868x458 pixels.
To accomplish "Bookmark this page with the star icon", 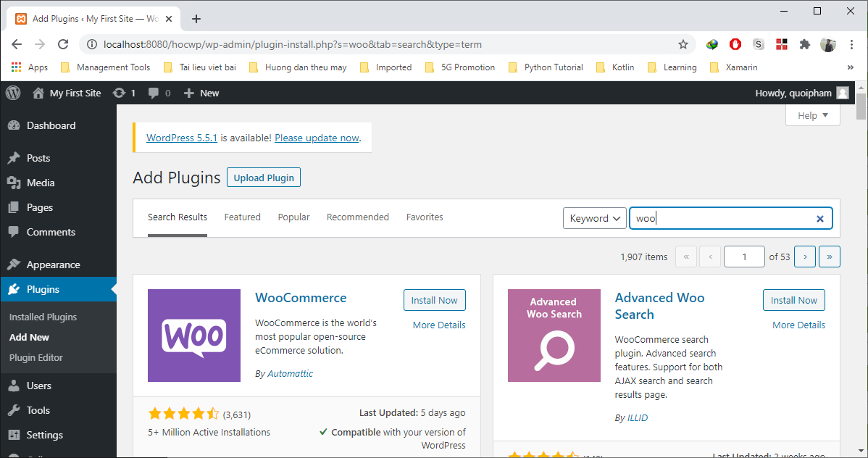I will (683, 44).
